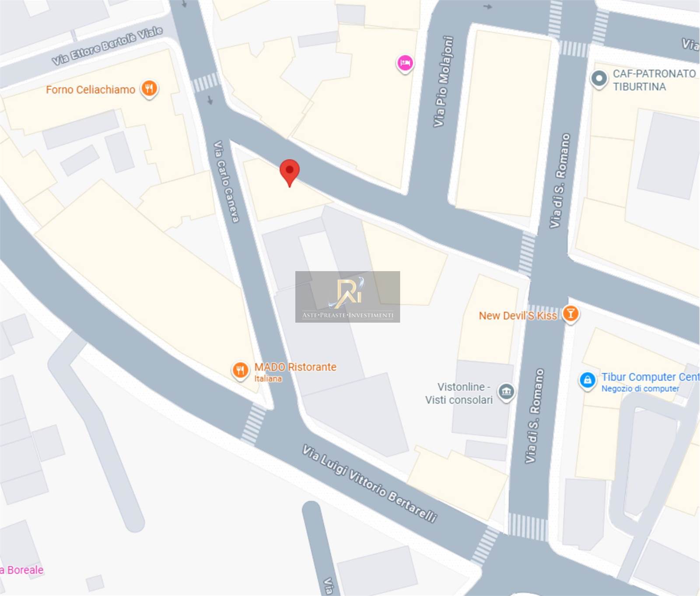This screenshot has height=596, width=700.
Task: Click the Via Ettore Bertolè Viale label
Action: (107, 45)
